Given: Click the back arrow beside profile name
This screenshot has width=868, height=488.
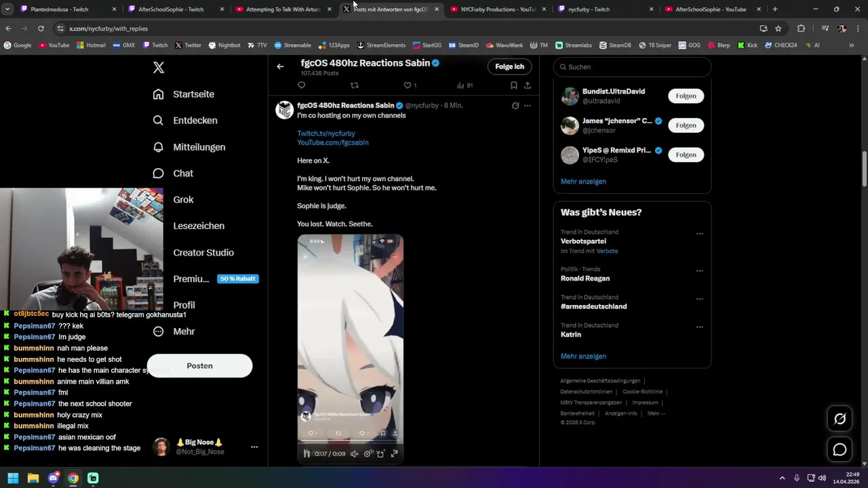Looking at the screenshot, I should (280, 66).
